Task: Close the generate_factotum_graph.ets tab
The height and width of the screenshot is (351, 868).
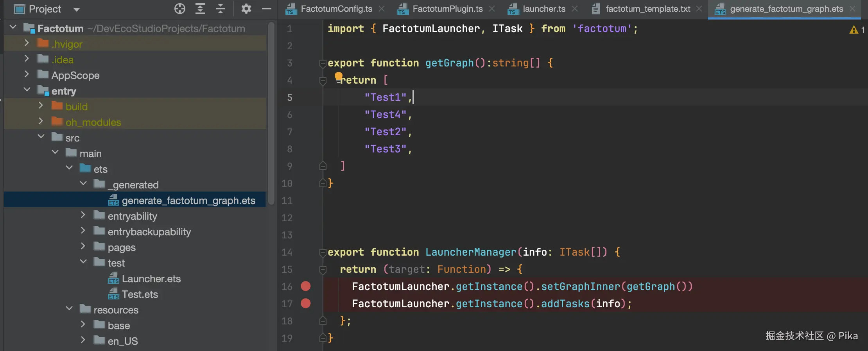Action: click(x=852, y=9)
